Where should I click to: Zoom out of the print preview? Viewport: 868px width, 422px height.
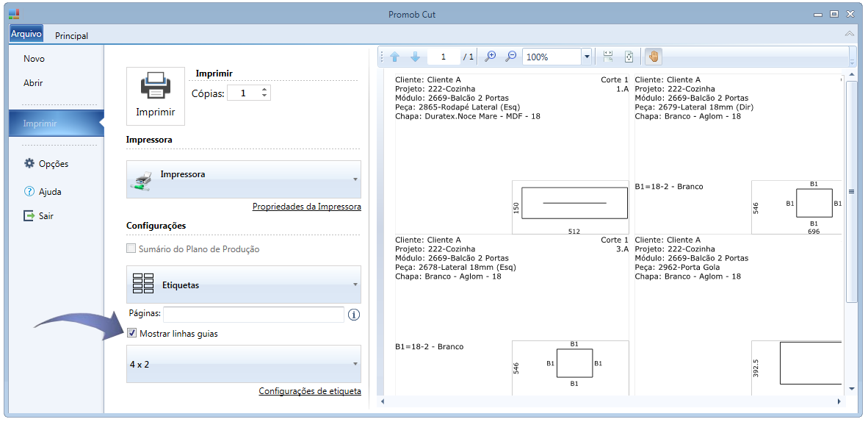512,57
